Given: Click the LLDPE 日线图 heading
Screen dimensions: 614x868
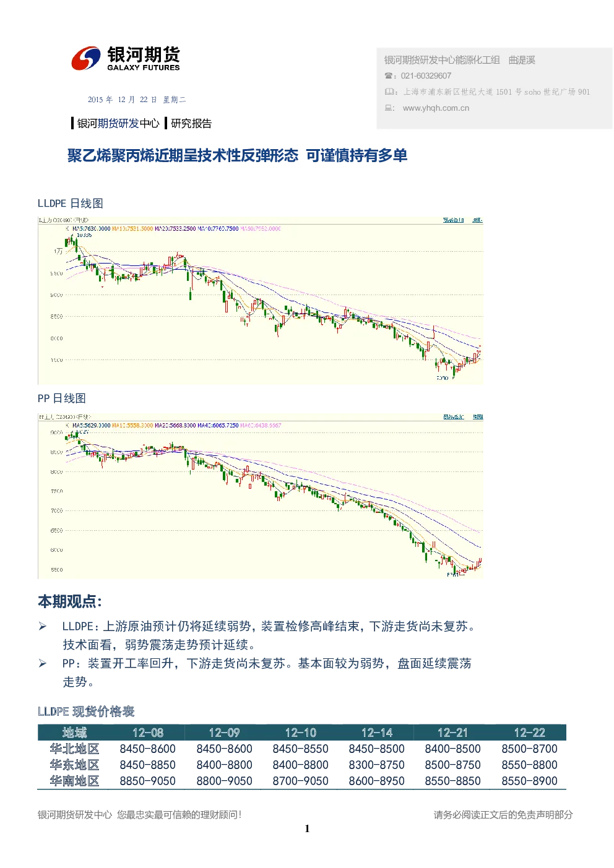Looking at the screenshot, I should [71, 204].
